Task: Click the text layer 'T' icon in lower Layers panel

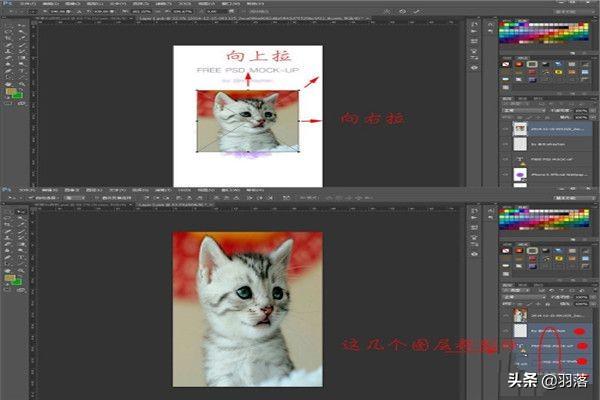Action: (x=520, y=346)
